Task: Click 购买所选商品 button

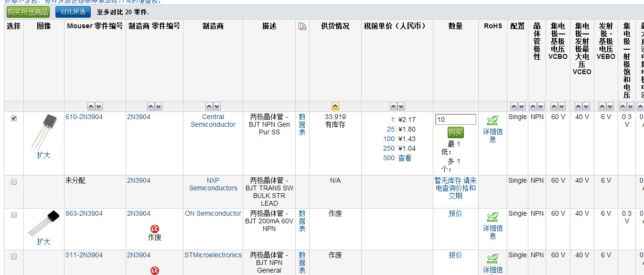Action: coord(28,12)
